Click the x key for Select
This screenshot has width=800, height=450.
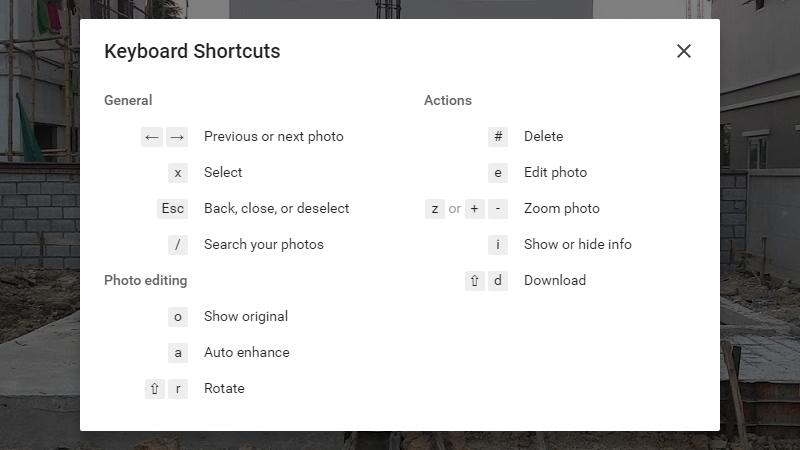(178, 173)
